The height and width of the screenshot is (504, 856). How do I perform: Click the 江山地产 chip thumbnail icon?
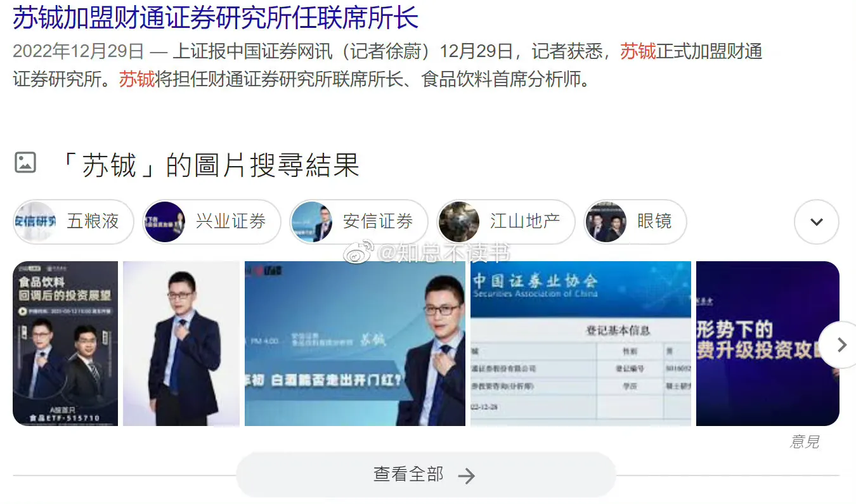[458, 222]
